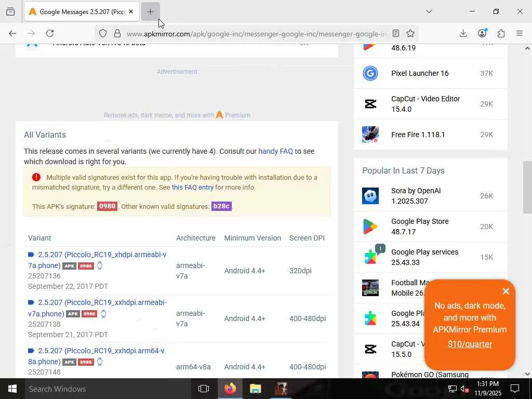The height and width of the screenshot is (399, 532).
Task: Open the Firefox downloads panel
Action: click(x=463, y=33)
